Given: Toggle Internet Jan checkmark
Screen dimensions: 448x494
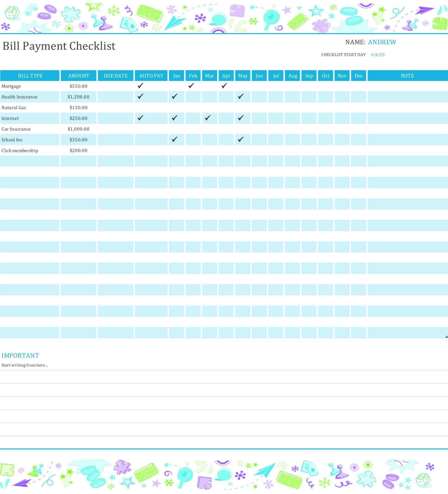Looking at the screenshot, I should pos(174,118).
